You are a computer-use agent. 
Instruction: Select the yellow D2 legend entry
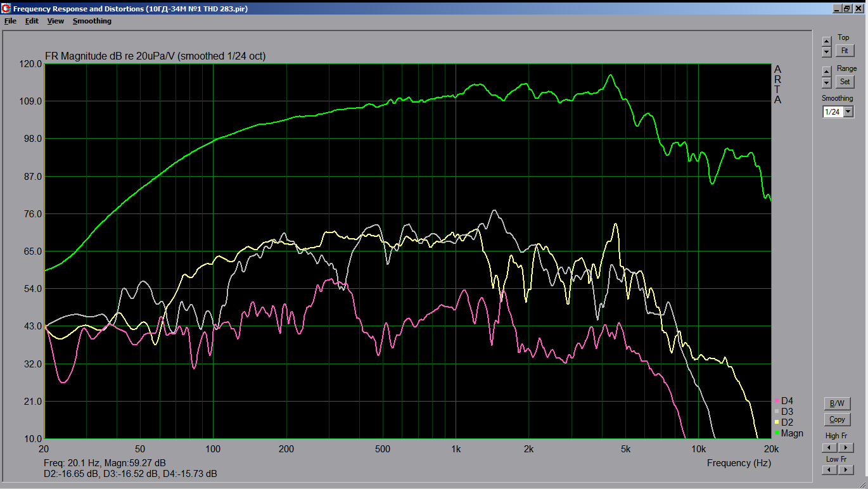pyautogui.click(x=784, y=422)
